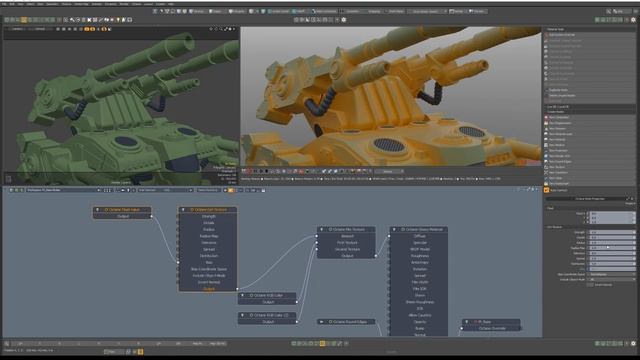The height and width of the screenshot is (360, 640).
Task: Click the orange icon in the bottom status bar
Action: [140, 351]
